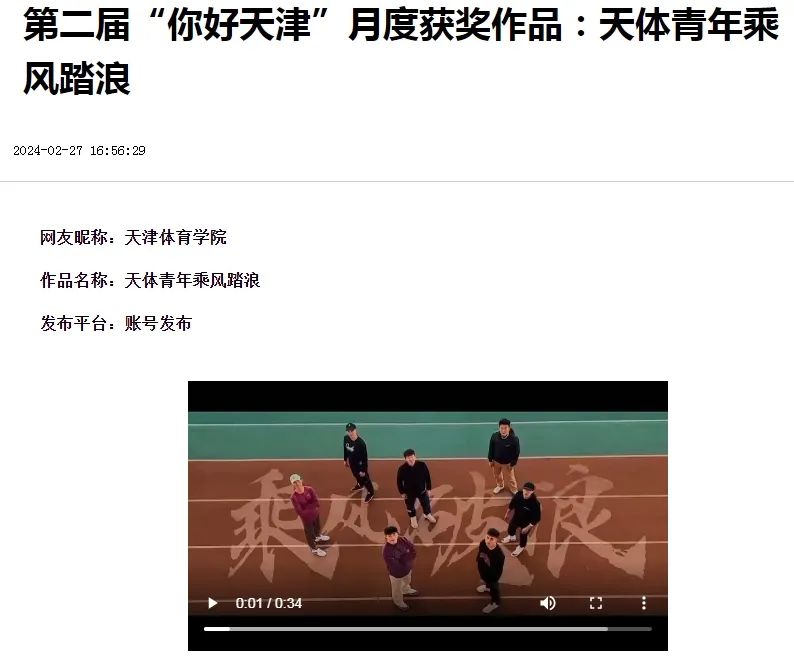Click the 2024-02-27 16:56:29 timestamp

pos(80,150)
